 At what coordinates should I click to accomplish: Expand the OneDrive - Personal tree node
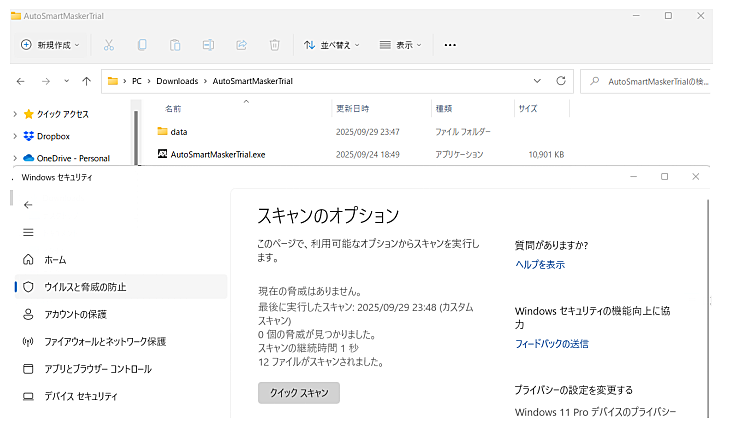pos(14,158)
